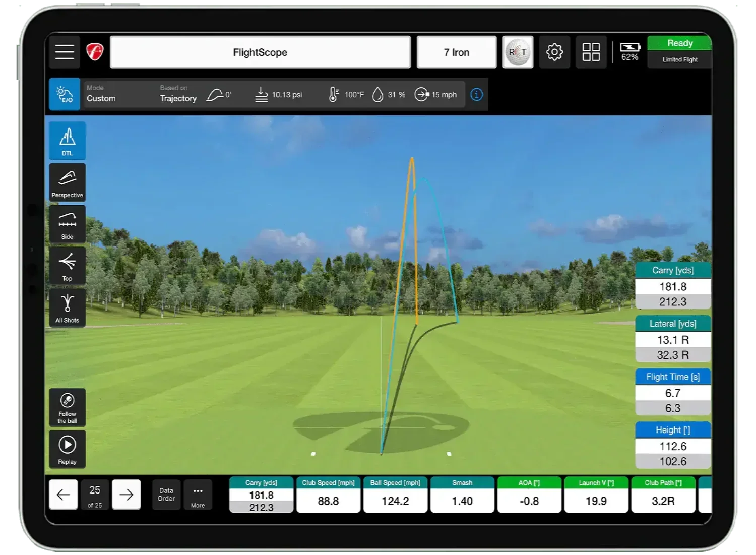Expand More data options
Viewport: 756px width, 555px height.
[x=198, y=495]
